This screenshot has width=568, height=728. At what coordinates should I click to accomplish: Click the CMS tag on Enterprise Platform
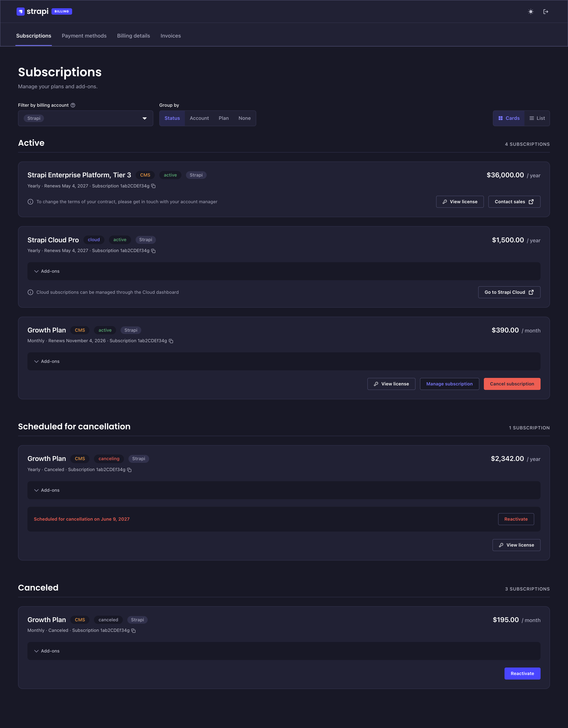(x=145, y=175)
